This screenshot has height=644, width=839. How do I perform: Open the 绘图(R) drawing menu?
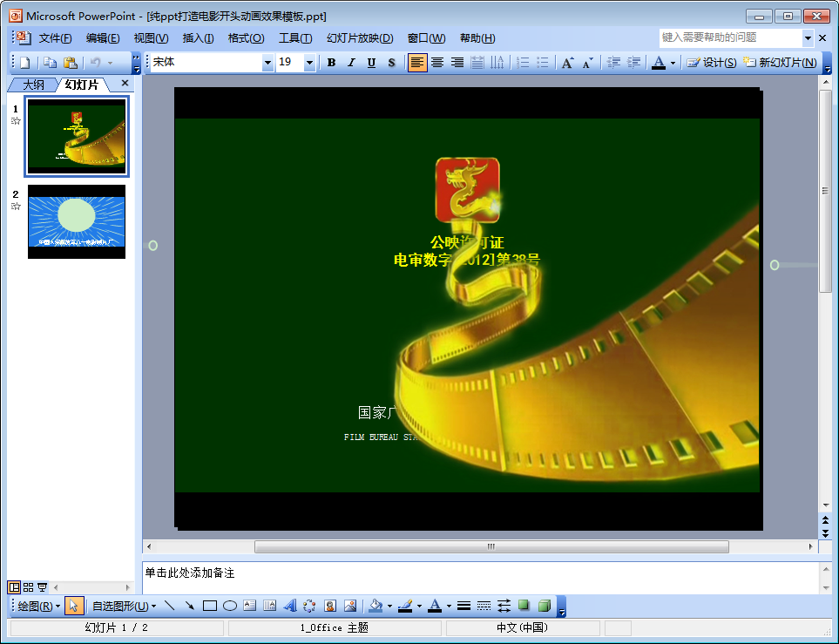coord(38,606)
